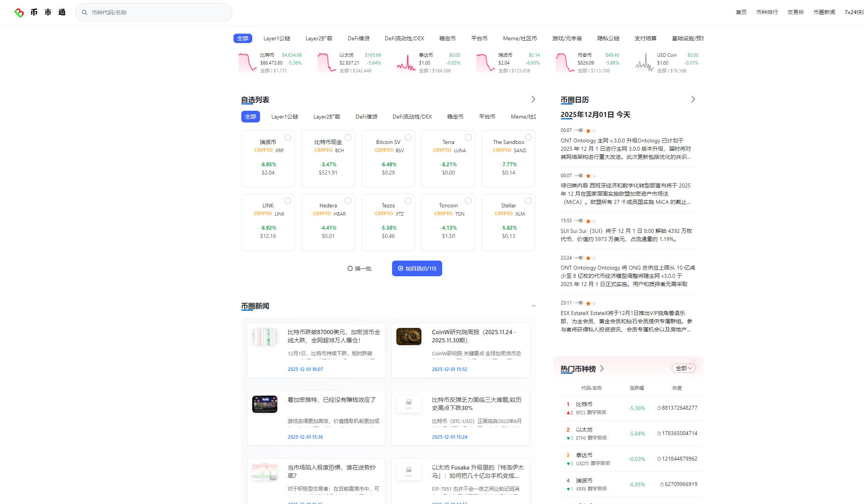The image size is (864, 504).
Task: Expand the 币圈日历 panel via its chevron
Action: 693,99
